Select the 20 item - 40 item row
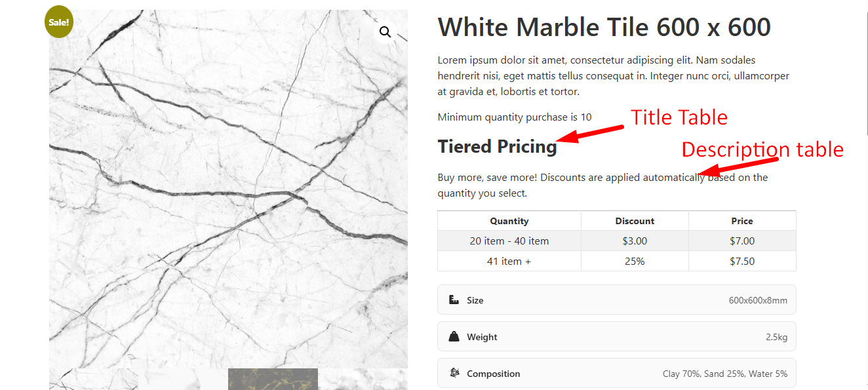868x390 pixels. click(509, 241)
